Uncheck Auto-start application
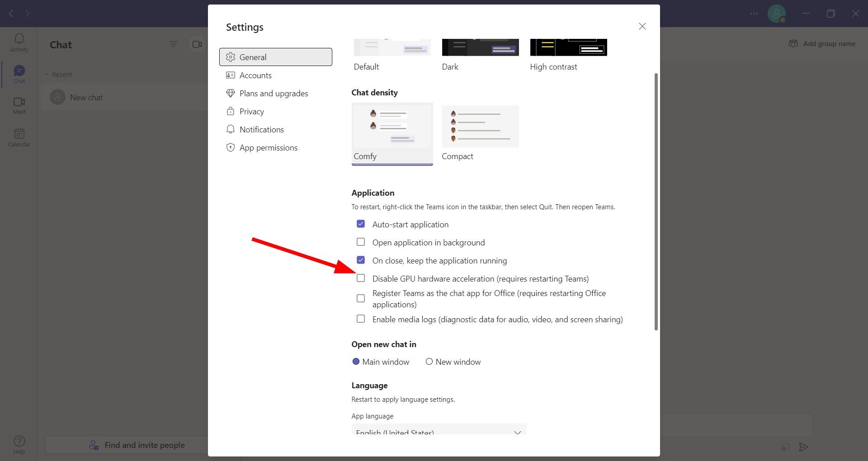This screenshot has height=461, width=868. (361, 224)
